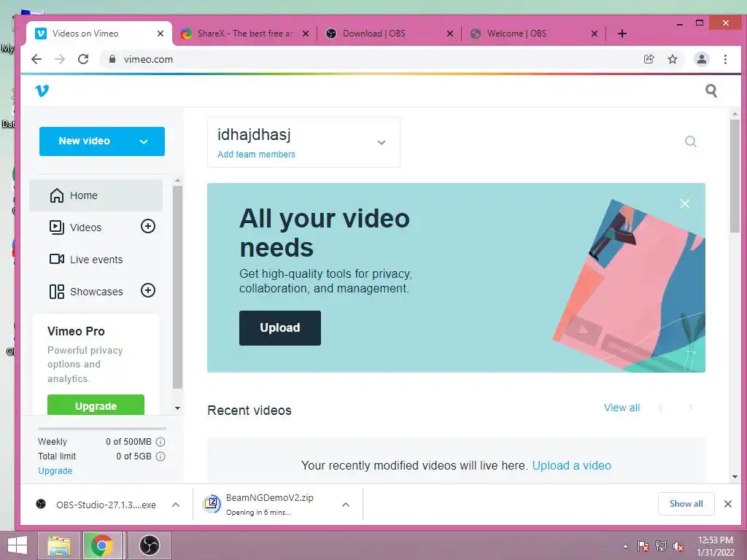Image resolution: width=747 pixels, height=560 pixels.
Task: Open the search magnifier in Vimeo header
Action: pyautogui.click(x=711, y=90)
